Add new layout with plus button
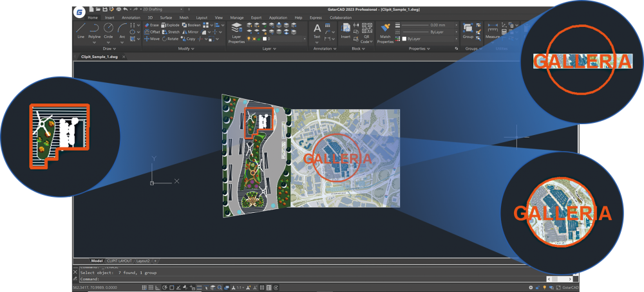The width and height of the screenshot is (644, 292). pos(155,261)
